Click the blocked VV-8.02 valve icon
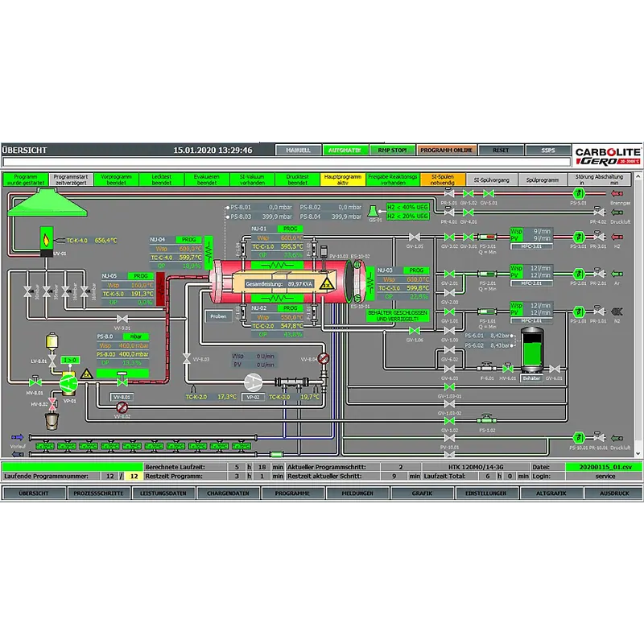 (122, 407)
